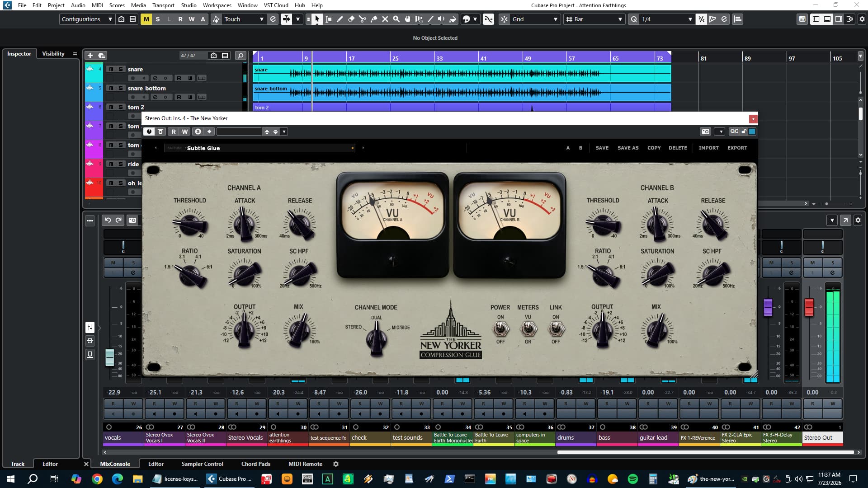
Task: Toggle plugin Write automation W button
Action: coord(184,131)
